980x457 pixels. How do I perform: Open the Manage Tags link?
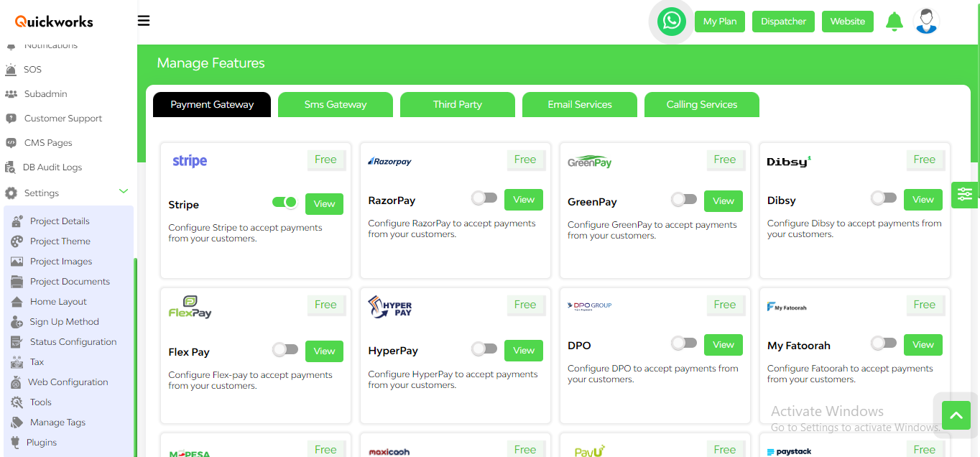(57, 423)
